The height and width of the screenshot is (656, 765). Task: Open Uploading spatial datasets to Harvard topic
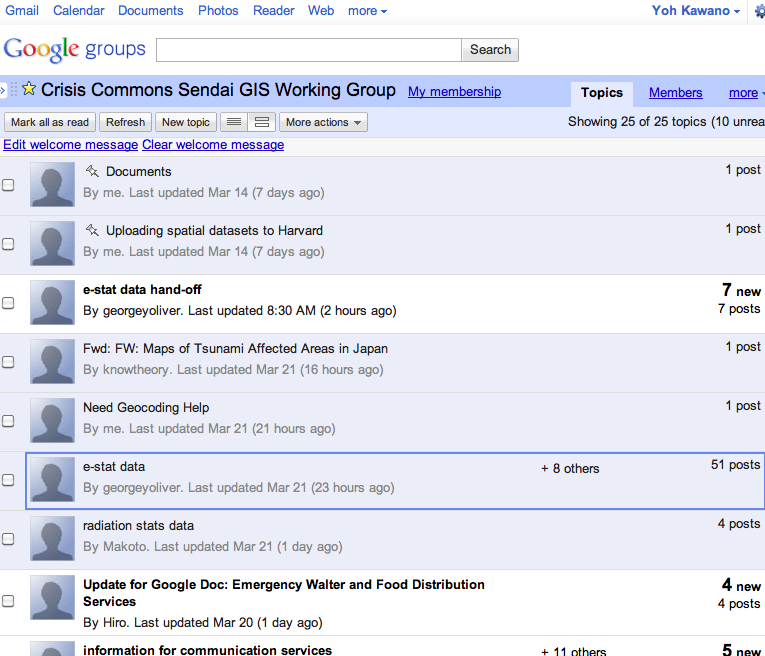[214, 231]
